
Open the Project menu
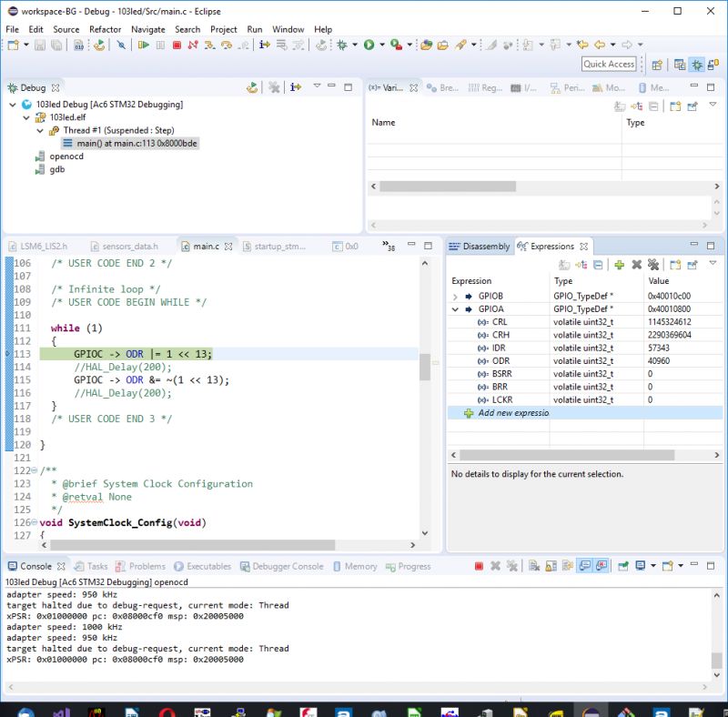pos(223,29)
